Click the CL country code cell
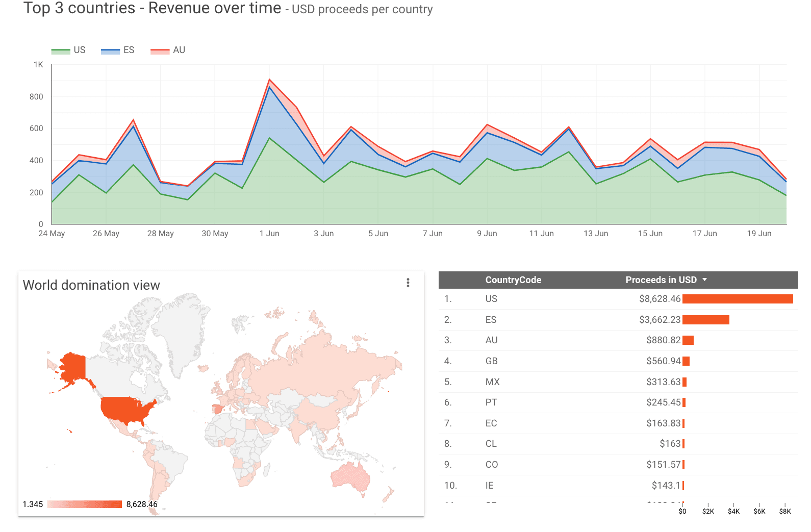The image size is (811, 532). [x=491, y=444]
